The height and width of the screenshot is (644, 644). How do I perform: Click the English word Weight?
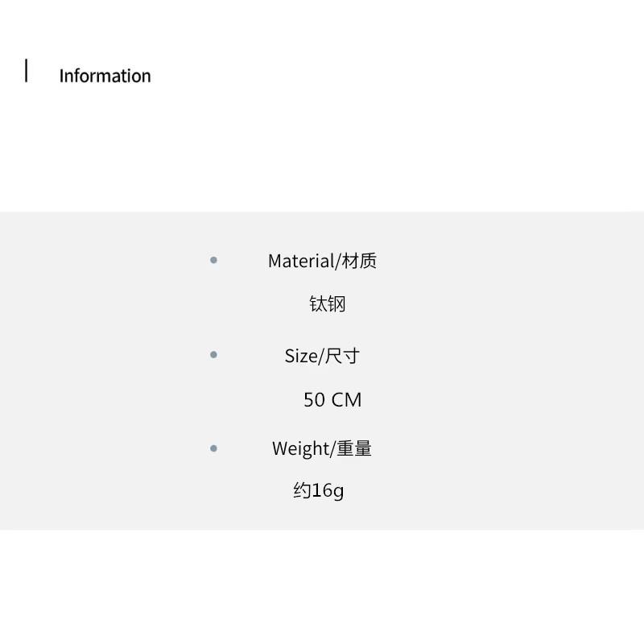[x=301, y=448]
